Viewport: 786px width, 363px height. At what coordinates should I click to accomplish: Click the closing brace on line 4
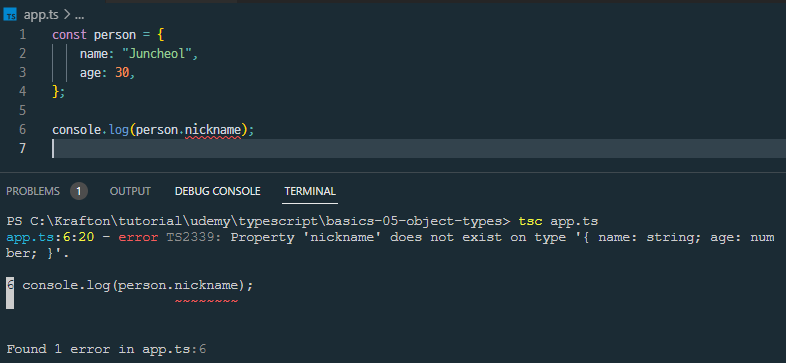pyautogui.click(x=55, y=92)
